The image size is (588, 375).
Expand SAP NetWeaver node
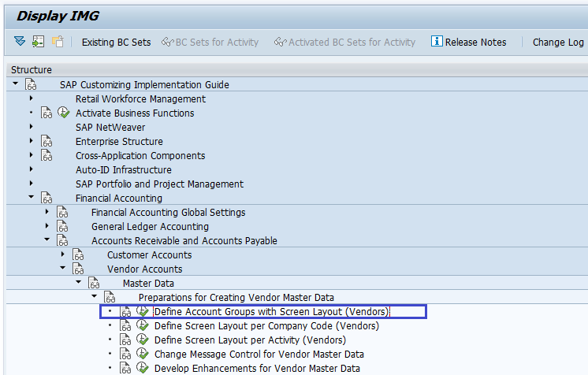tap(31, 127)
